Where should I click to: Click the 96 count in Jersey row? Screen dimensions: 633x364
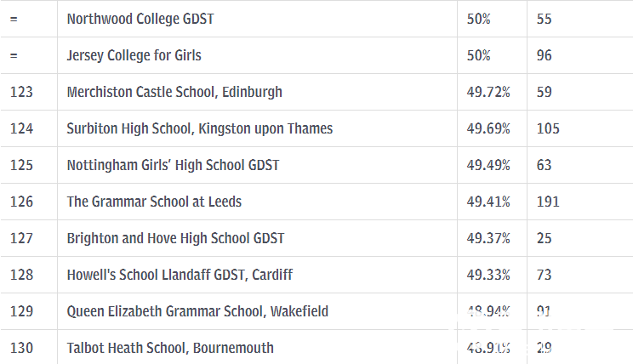[x=544, y=55]
